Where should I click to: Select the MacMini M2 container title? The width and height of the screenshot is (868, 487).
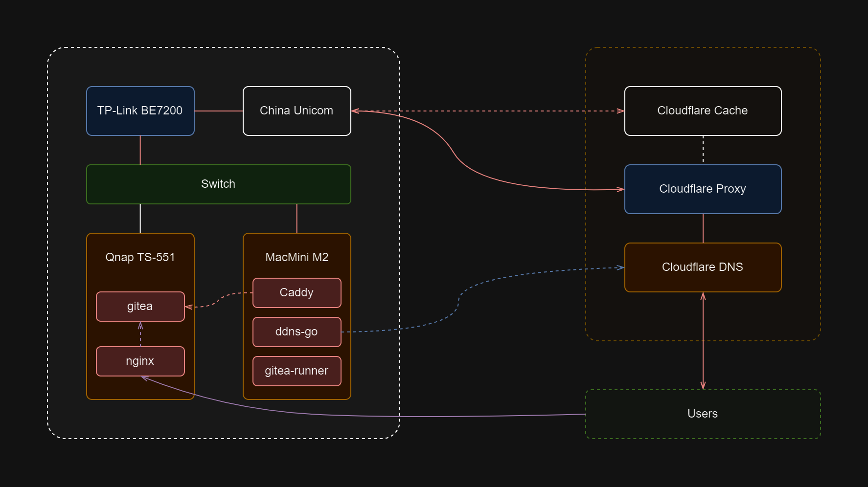point(297,257)
